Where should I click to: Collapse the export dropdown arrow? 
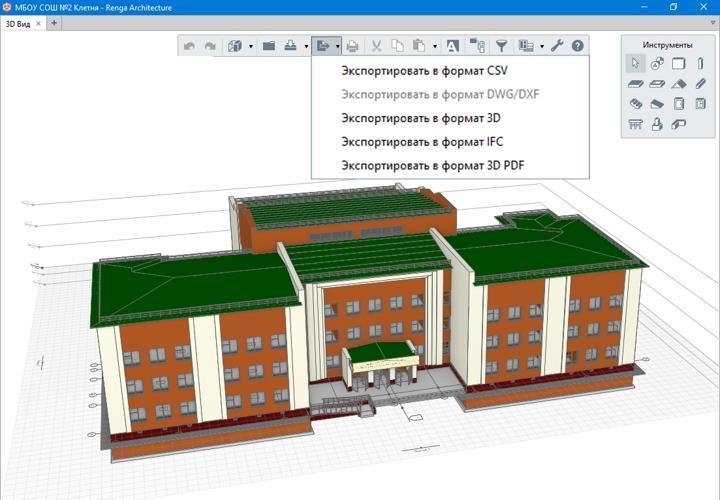pyautogui.click(x=338, y=46)
